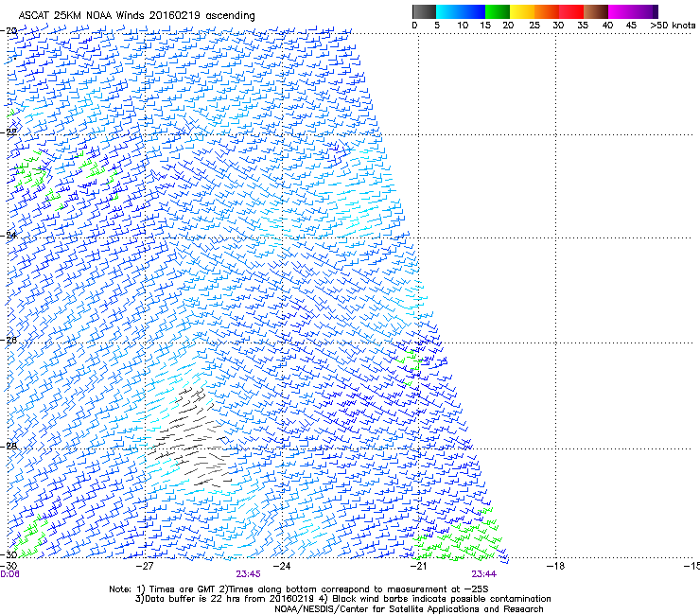The image size is (700, 615).
Task: Click the latitude axis label '-28' on left edge
Action: click(9, 446)
